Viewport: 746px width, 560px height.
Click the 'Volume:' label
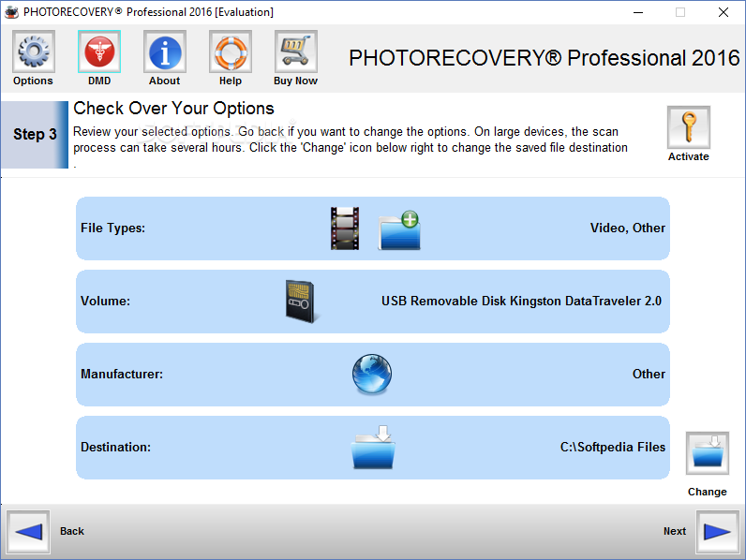105,301
